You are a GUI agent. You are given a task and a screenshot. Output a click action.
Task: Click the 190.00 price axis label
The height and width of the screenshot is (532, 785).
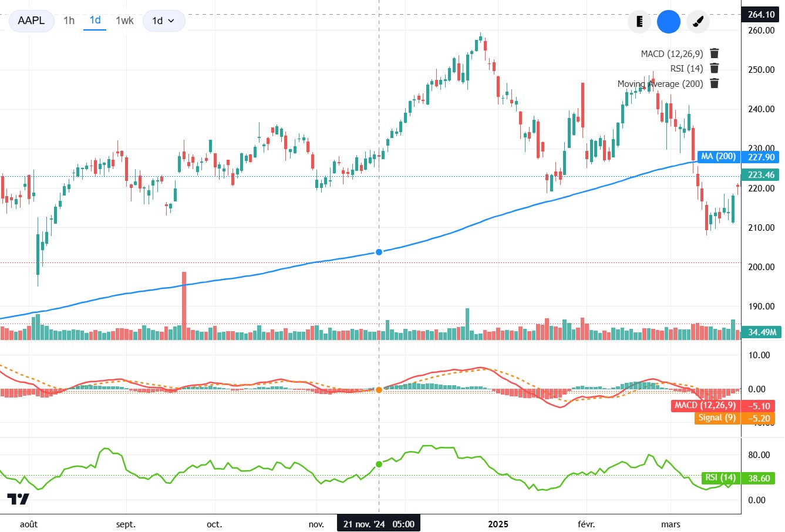tap(761, 306)
